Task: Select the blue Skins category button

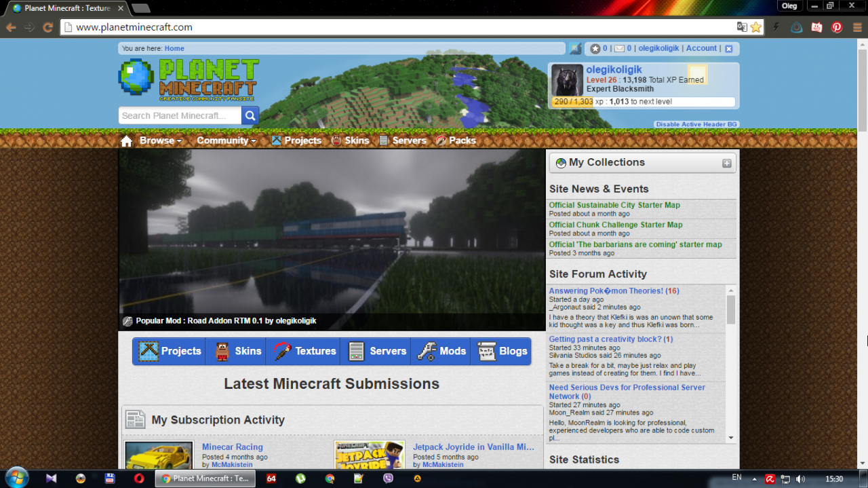Action: coord(236,351)
